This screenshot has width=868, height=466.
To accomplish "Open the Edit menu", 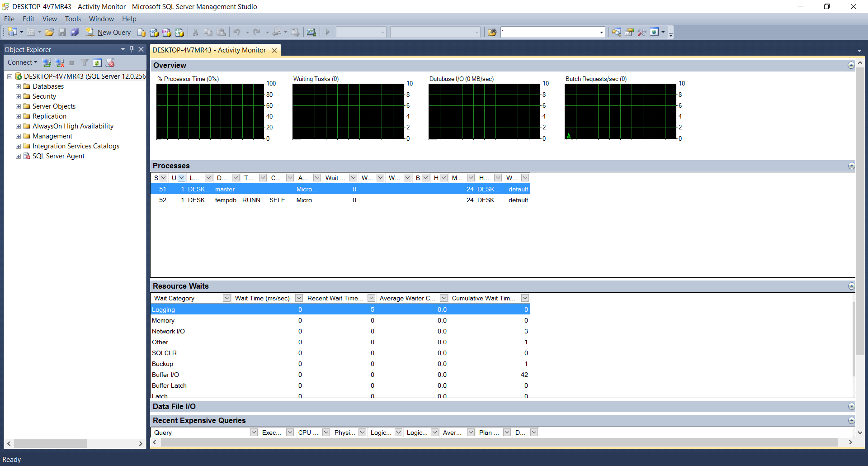I will [28, 19].
